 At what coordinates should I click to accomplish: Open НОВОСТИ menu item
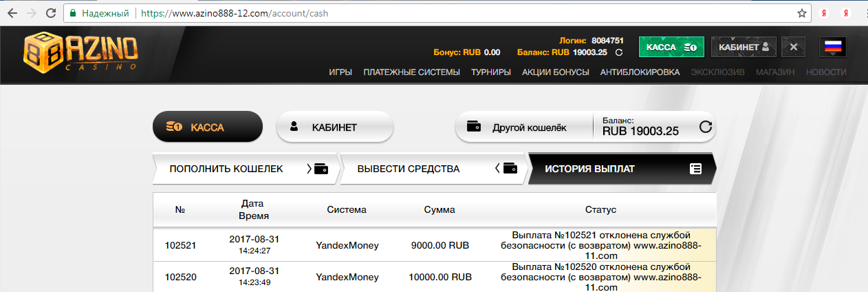point(826,72)
